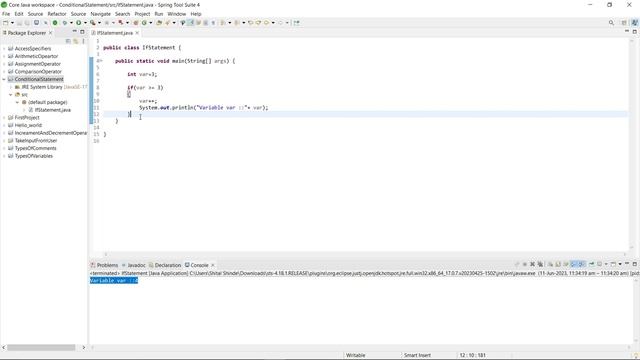Toggle Link with Editor in Package Explorer

pyautogui.click(x=76, y=41)
